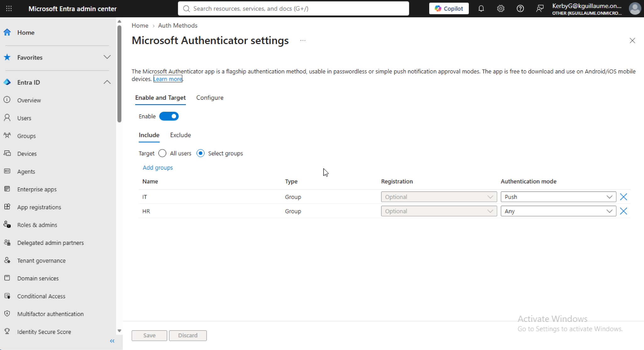Open HR group Registration dropdown
This screenshot has height=350, width=644.
(439, 211)
